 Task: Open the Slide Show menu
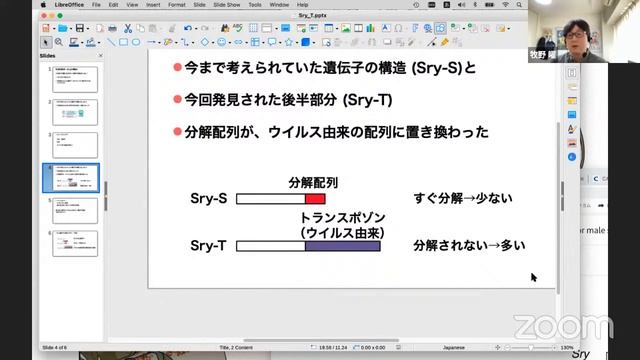click(227, 5)
